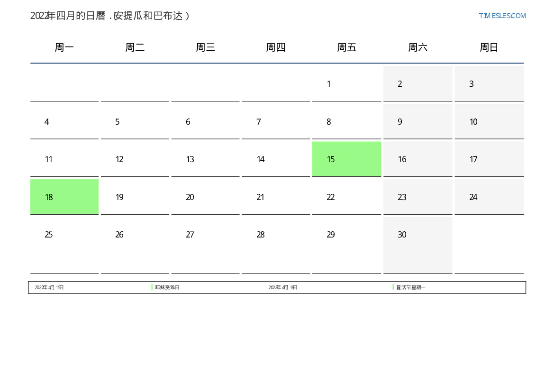Select day 8 in the calendar

(346, 122)
